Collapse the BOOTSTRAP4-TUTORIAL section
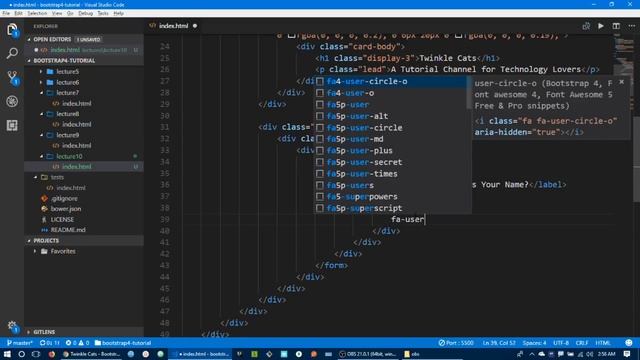Screen dimensions: 640x360 (84, 60)
